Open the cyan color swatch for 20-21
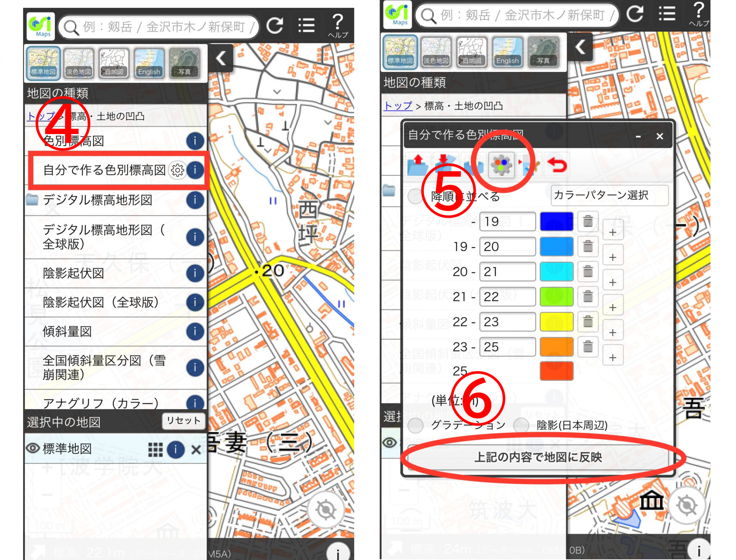This screenshot has height=560, width=736. coord(557,272)
